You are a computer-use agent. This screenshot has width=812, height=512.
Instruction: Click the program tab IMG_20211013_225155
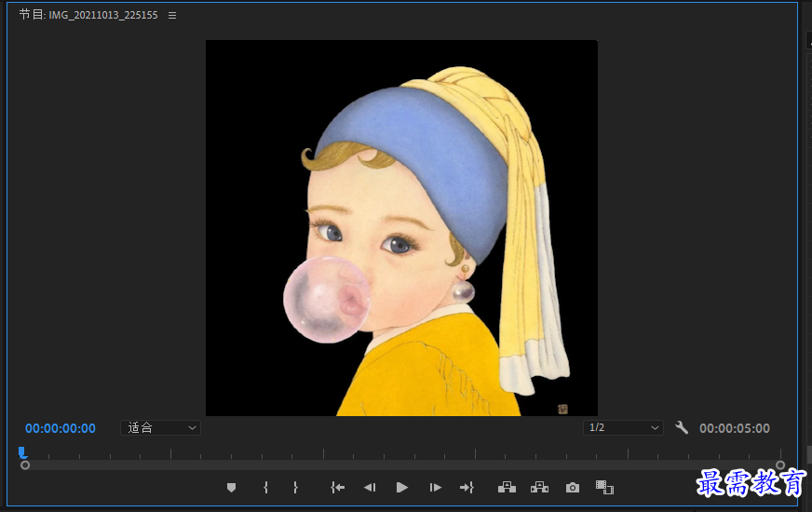click(88, 15)
